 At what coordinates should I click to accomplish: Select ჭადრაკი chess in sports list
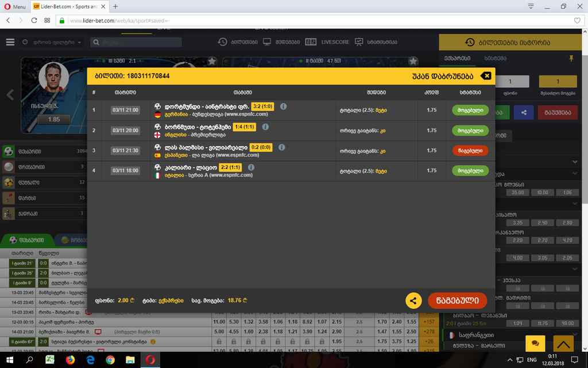coord(45,213)
